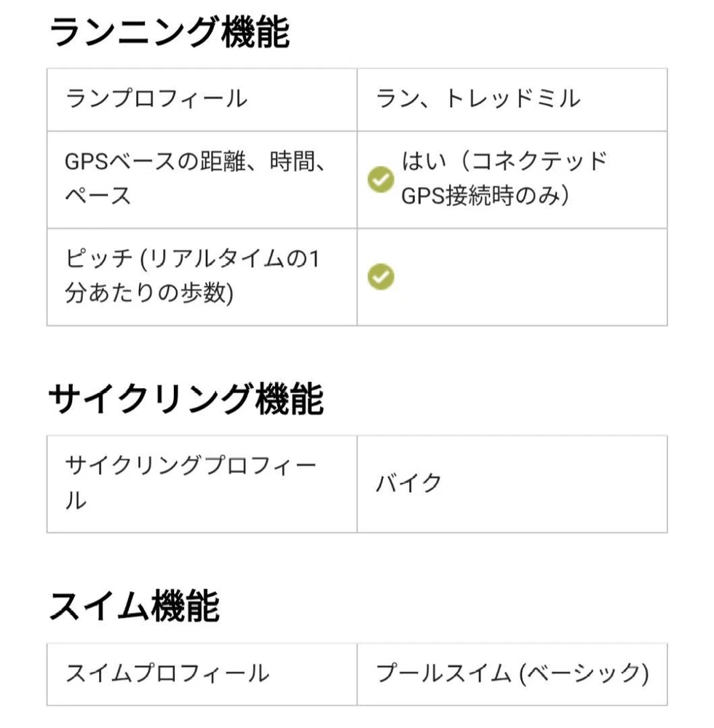Select the ラン、トレッドミル value text
Viewport: 714px width, 728px height.
(x=478, y=99)
